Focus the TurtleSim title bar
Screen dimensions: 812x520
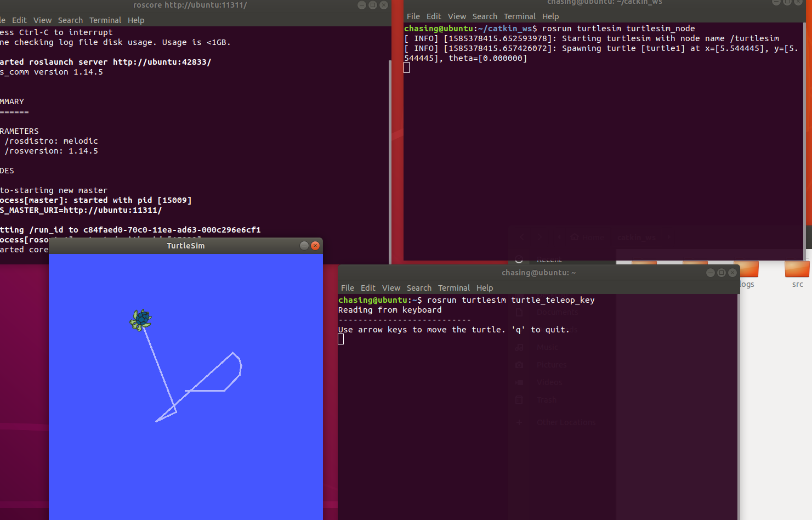coord(186,246)
